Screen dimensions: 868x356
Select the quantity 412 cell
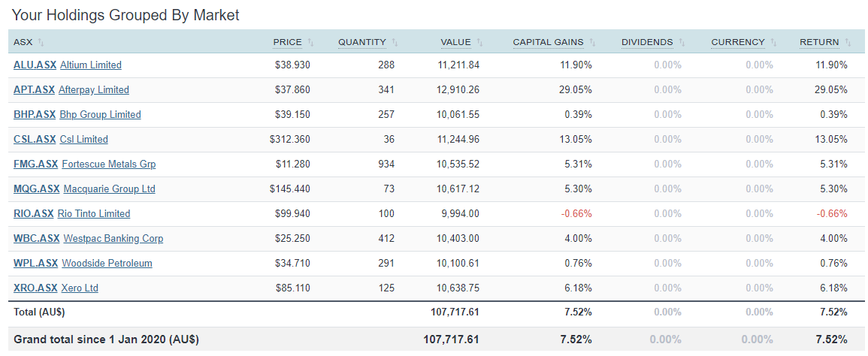(x=386, y=239)
